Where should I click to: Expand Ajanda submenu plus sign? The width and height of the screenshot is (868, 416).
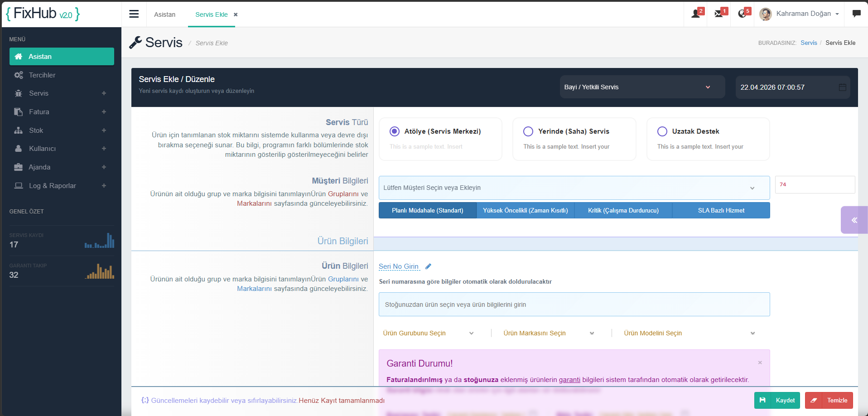[104, 167]
